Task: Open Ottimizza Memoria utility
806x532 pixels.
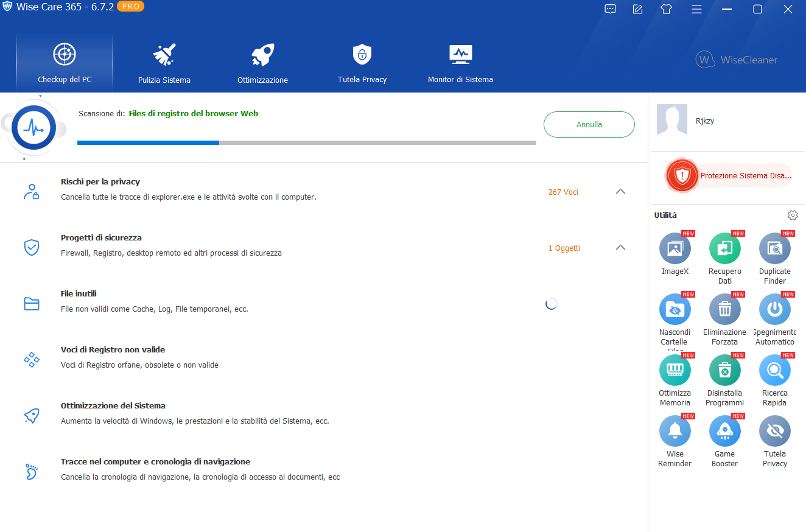Action: click(675, 370)
